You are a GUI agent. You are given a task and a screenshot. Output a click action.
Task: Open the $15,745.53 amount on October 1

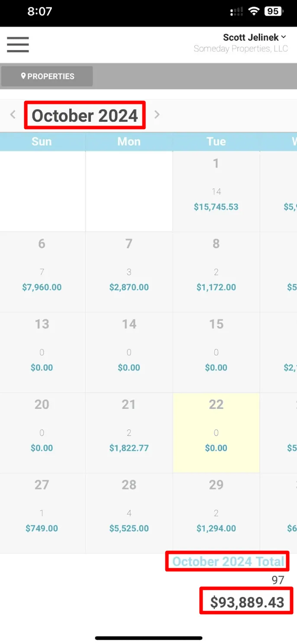click(216, 207)
